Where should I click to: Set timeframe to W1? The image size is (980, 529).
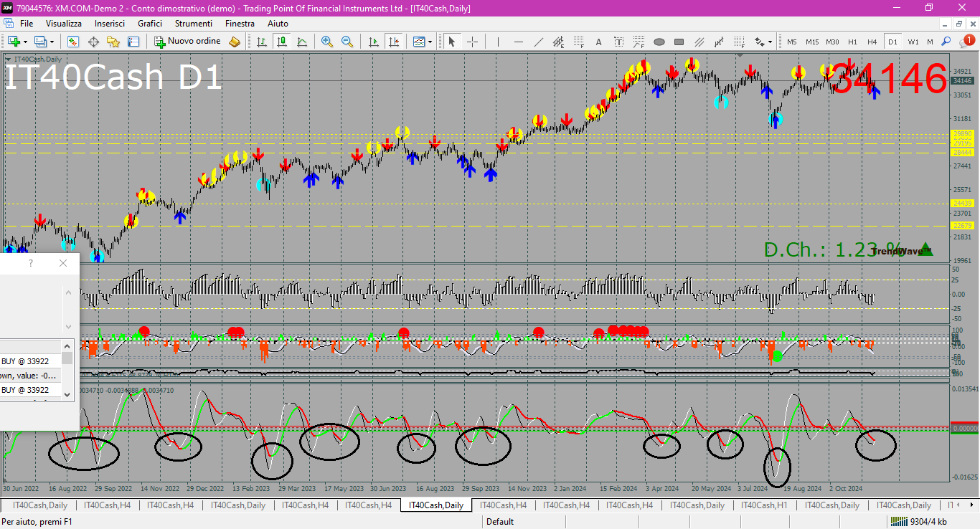click(x=913, y=42)
